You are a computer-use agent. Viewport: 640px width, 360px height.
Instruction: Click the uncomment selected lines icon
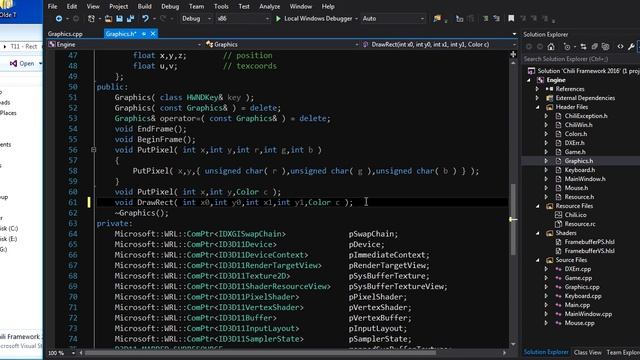point(496,19)
